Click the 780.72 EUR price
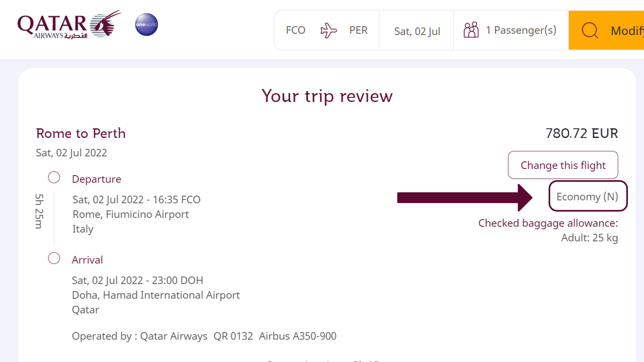Image resolution: width=644 pixels, height=362 pixels. tap(582, 133)
